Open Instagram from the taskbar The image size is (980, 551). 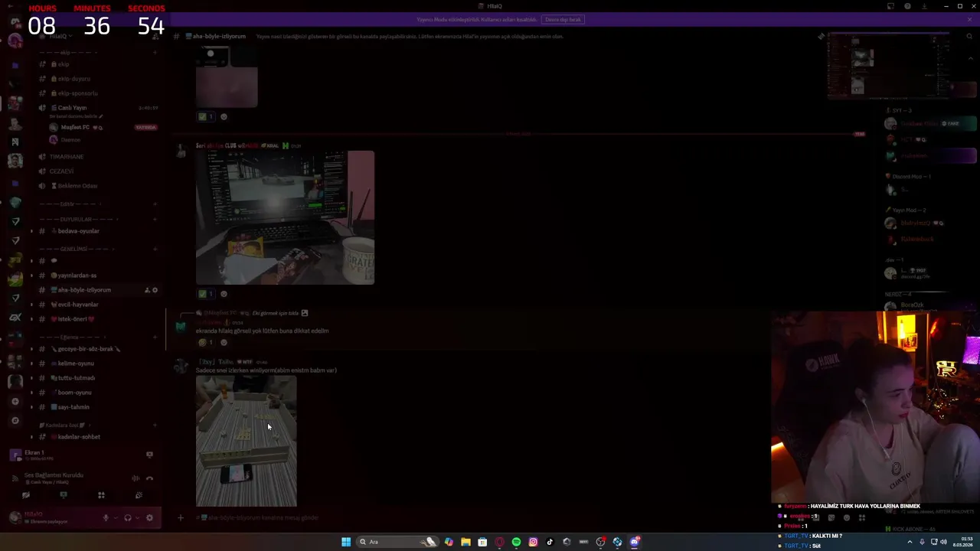[x=533, y=542]
